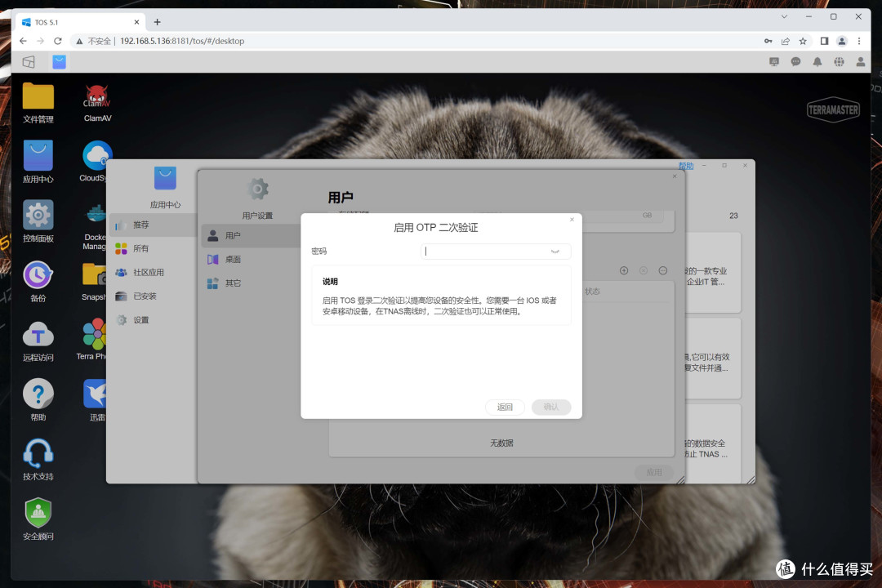Click the share page icon in address bar
The width and height of the screenshot is (882, 588).
click(x=786, y=41)
